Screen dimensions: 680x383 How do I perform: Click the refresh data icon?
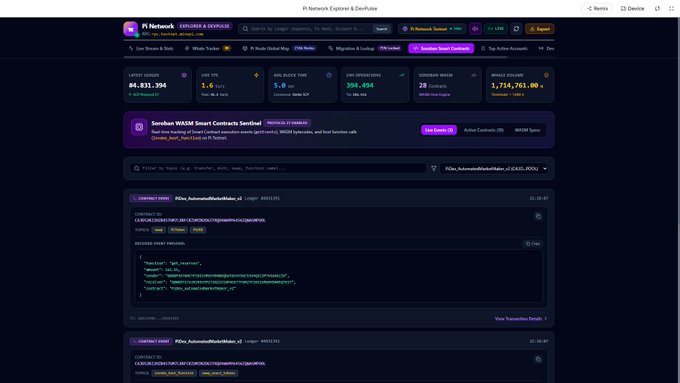[516, 29]
